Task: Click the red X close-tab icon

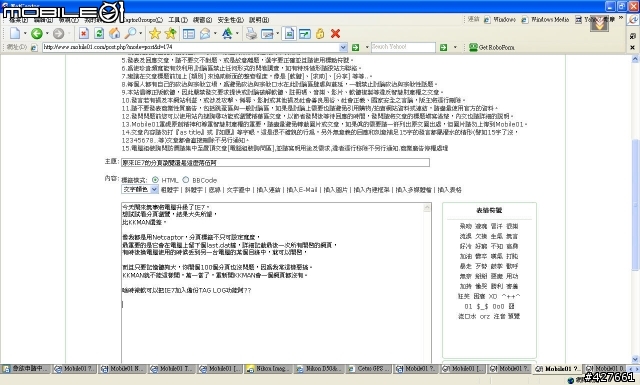Action: (336, 33)
